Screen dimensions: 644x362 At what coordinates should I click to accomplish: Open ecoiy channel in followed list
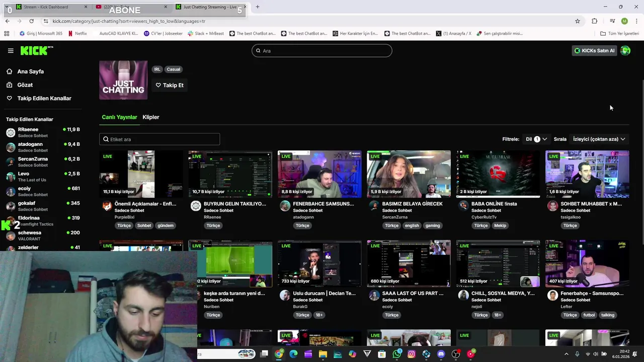(x=43, y=191)
